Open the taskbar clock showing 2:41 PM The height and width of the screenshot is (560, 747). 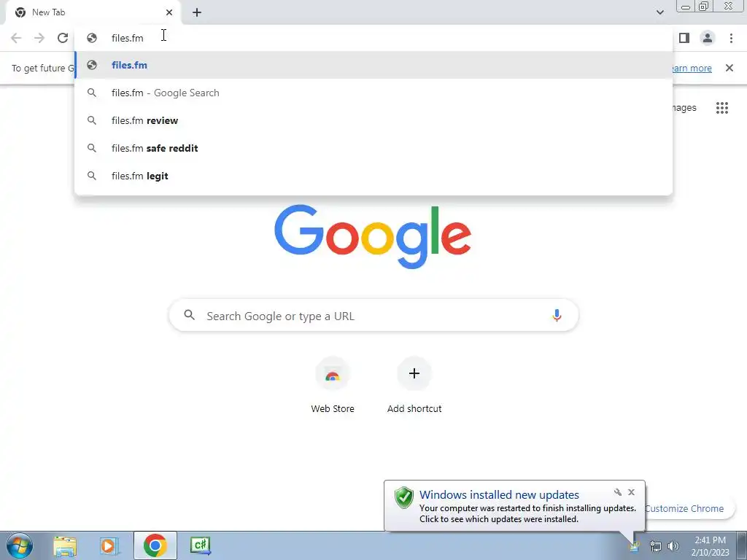710,546
